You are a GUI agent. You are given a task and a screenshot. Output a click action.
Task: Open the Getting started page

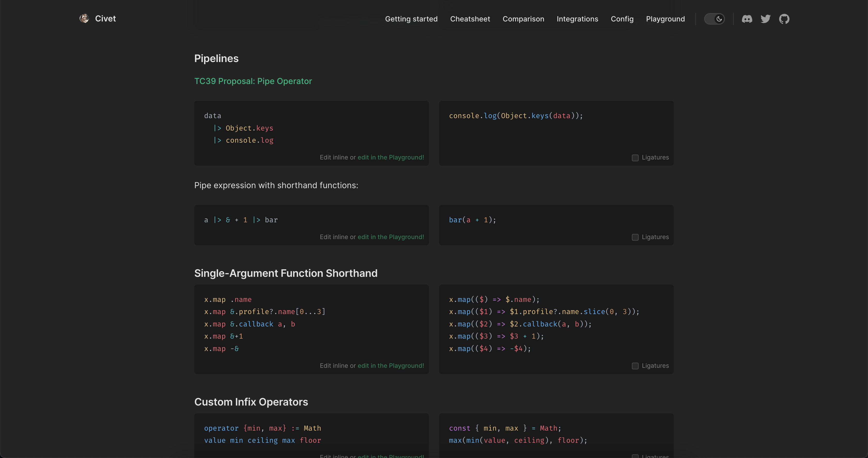point(411,19)
